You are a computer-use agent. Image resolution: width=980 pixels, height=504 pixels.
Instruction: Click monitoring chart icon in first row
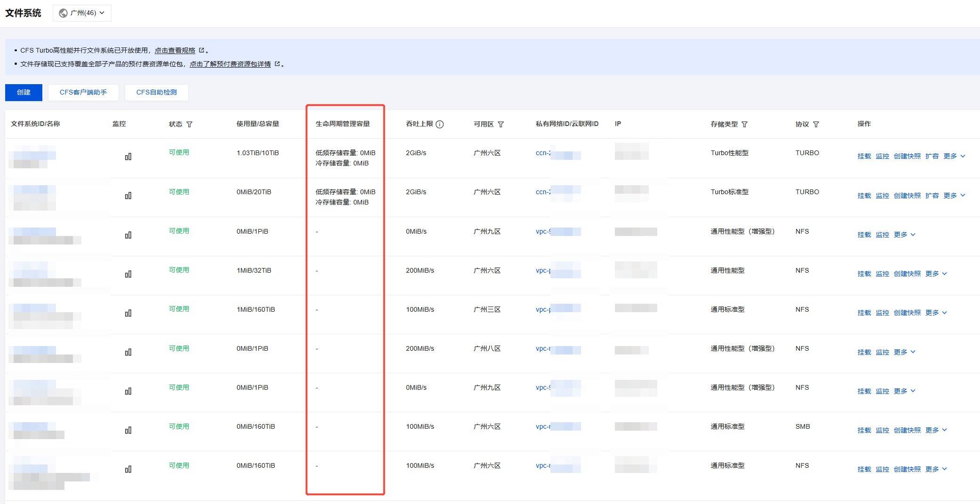128,157
